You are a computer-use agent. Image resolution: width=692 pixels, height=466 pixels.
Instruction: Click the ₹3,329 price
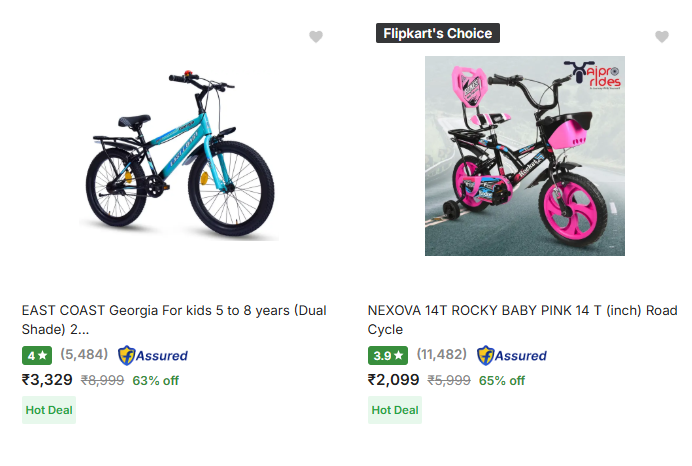[x=47, y=380]
